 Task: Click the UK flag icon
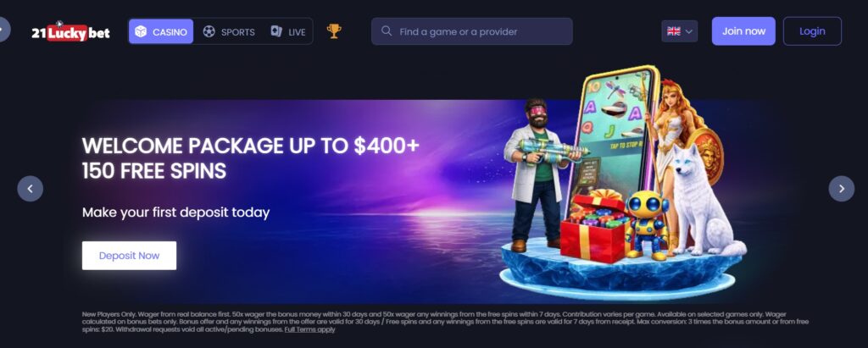(674, 31)
